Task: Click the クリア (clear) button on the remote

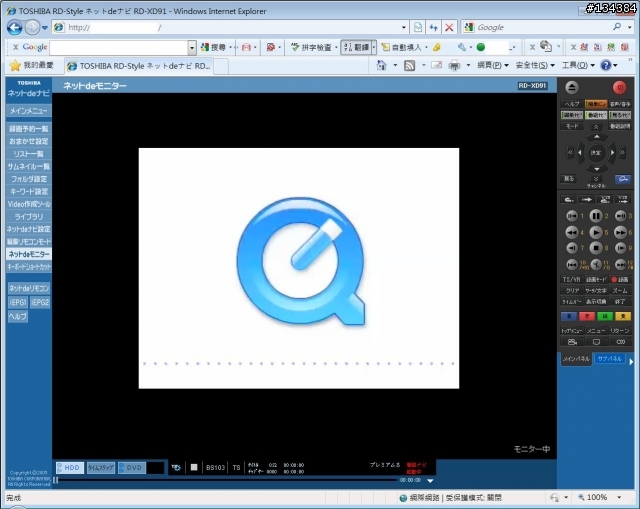Action: [x=571, y=291]
